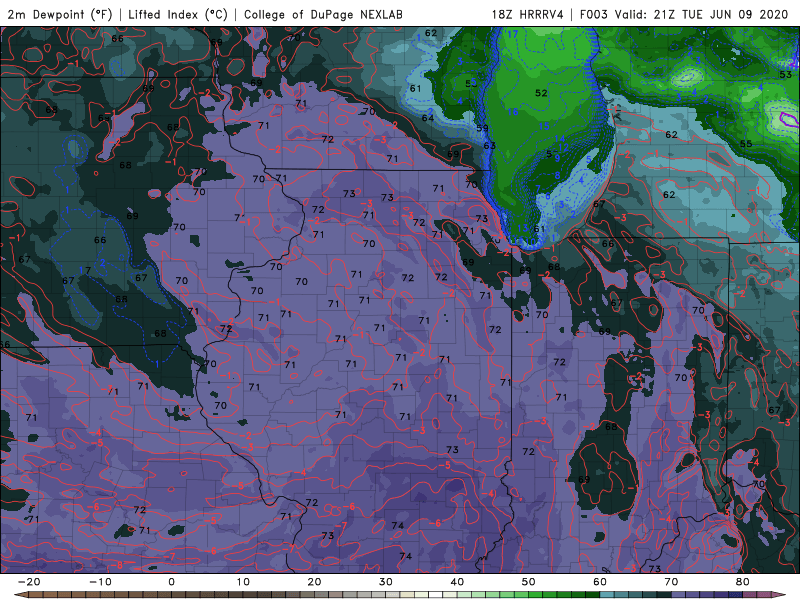Click the dewpoint value 55 on the map
Image resolution: width=800 pixels, height=600 pixels.
pos(746,144)
